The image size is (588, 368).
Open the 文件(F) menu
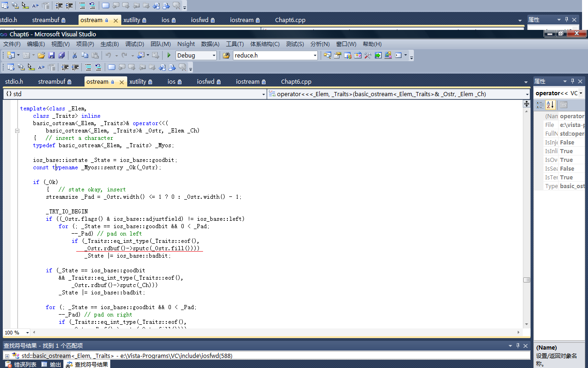point(12,44)
